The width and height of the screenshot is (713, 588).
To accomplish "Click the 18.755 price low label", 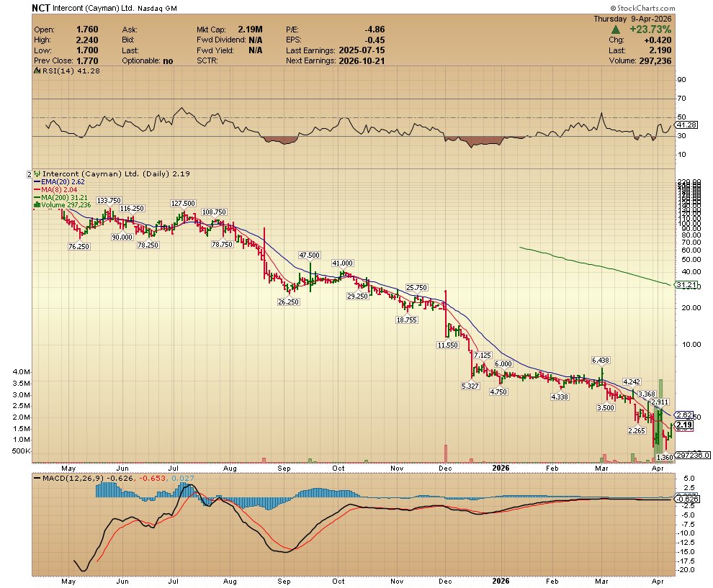I will point(406,320).
